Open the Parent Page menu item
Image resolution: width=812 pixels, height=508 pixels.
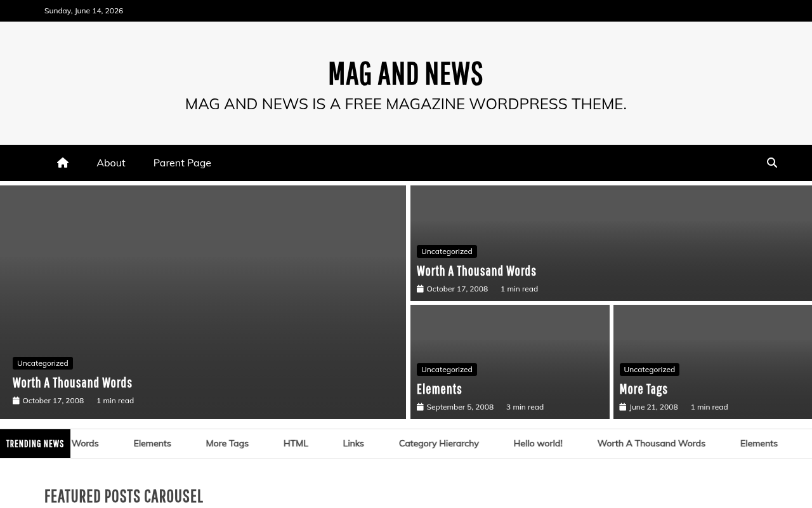182,163
